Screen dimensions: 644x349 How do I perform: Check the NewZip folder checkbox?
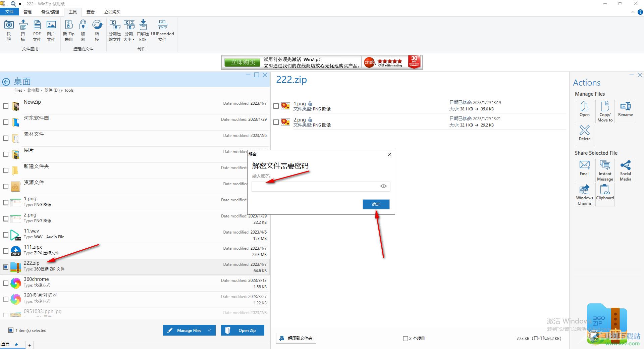(6, 106)
